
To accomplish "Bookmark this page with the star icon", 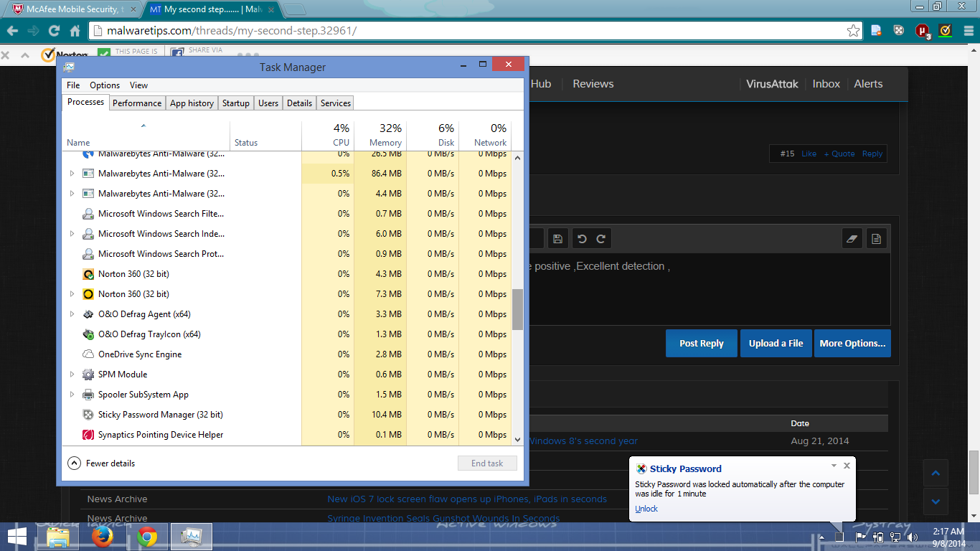I will 853,31.
